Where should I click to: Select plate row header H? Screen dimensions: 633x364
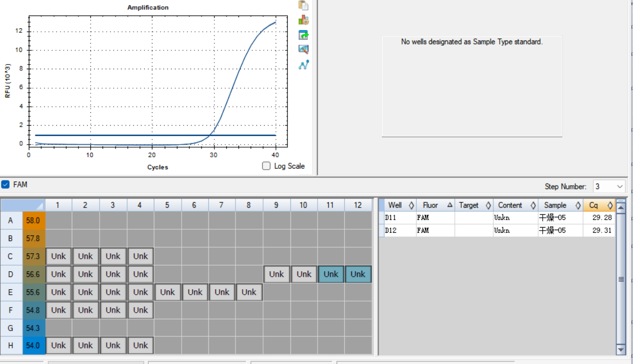coord(11,346)
